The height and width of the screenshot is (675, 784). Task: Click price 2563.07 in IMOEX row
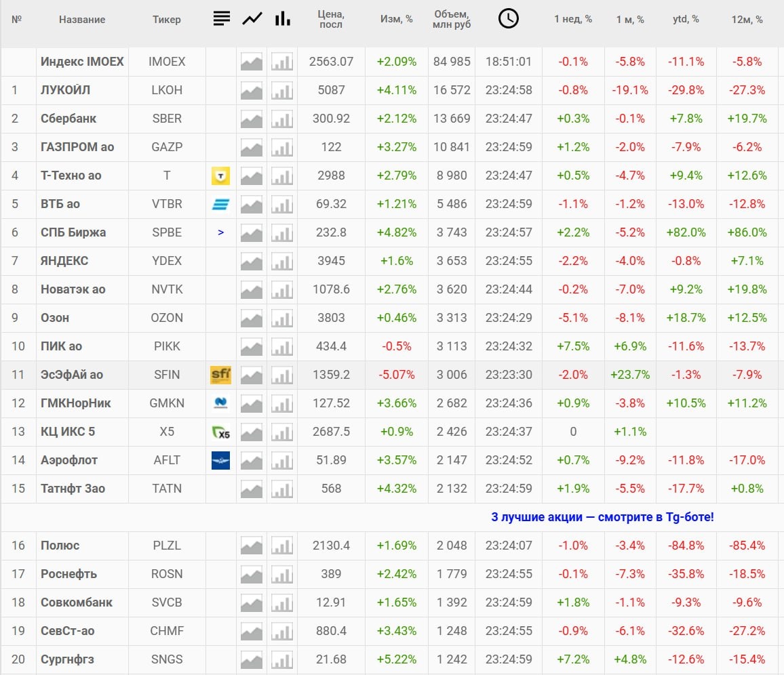[331, 62]
